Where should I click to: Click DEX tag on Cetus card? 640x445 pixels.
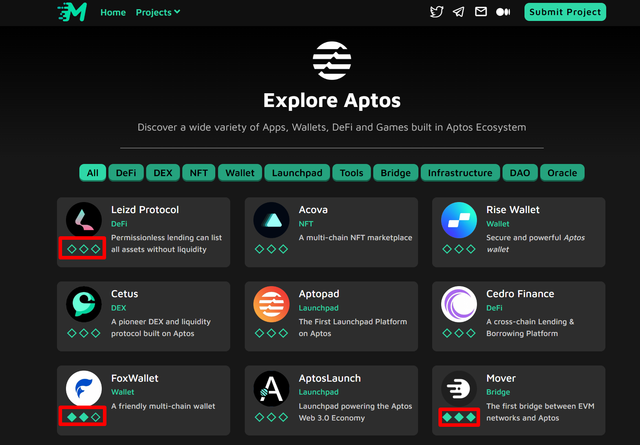(118, 308)
